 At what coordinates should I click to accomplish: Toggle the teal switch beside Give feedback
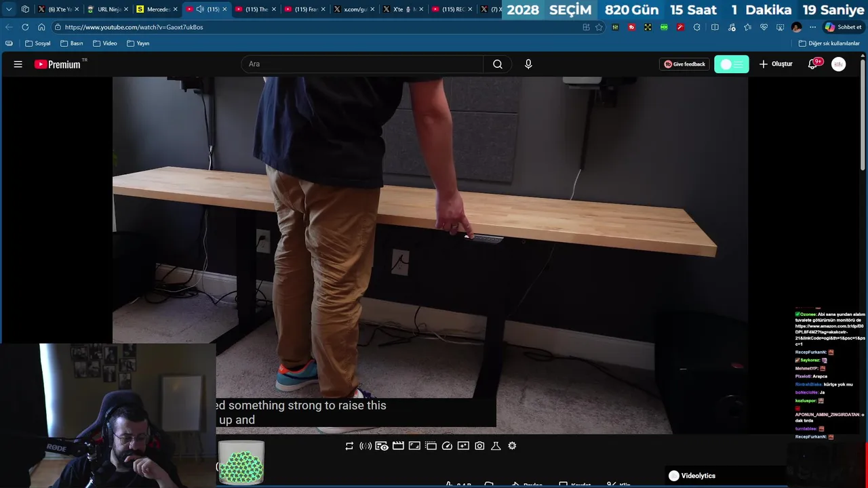tap(731, 64)
